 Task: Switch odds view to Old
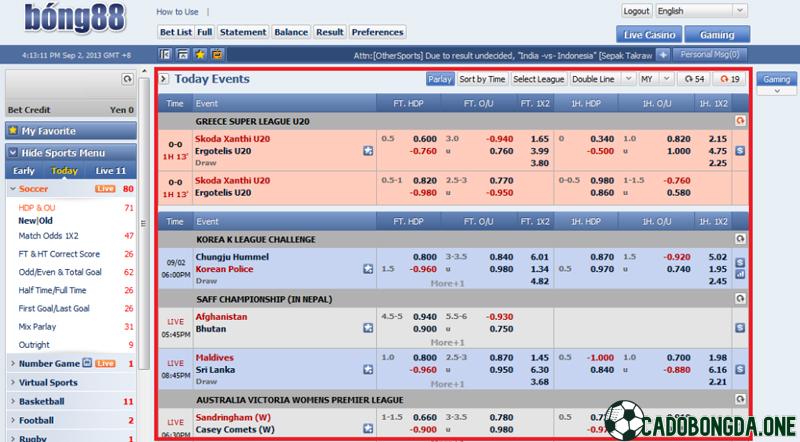(46, 220)
